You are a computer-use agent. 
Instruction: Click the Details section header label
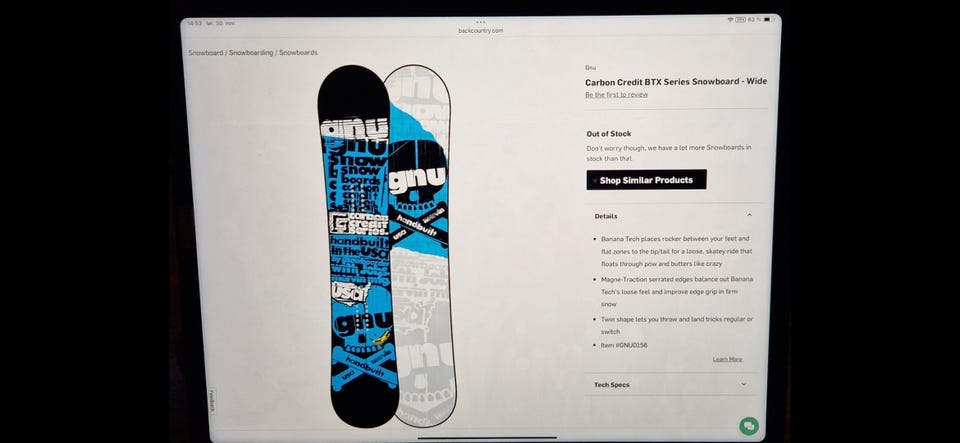[x=606, y=216]
